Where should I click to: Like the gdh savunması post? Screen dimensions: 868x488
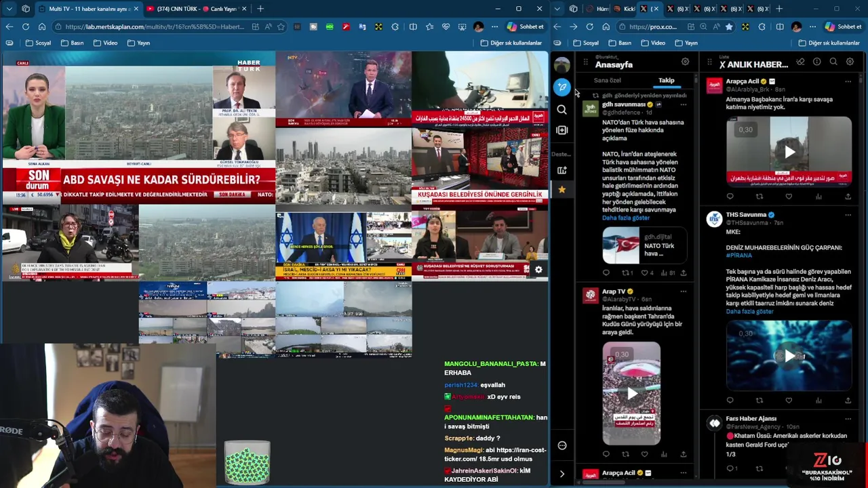pos(644,272)
